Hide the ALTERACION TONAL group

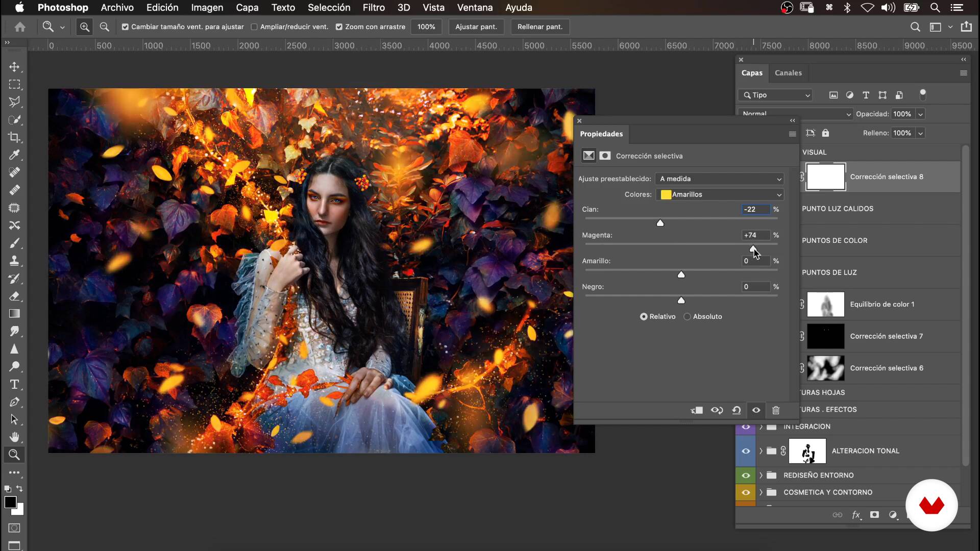(x=746, y=451)
